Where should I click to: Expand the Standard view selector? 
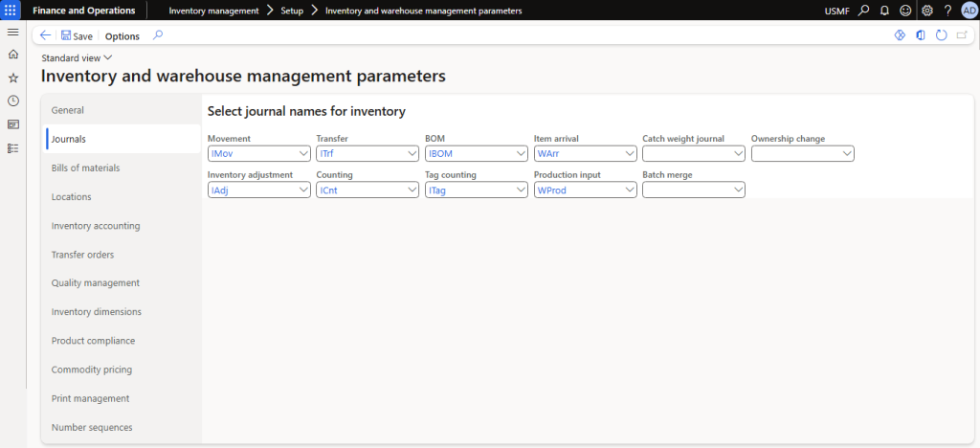tap(77, 58)
